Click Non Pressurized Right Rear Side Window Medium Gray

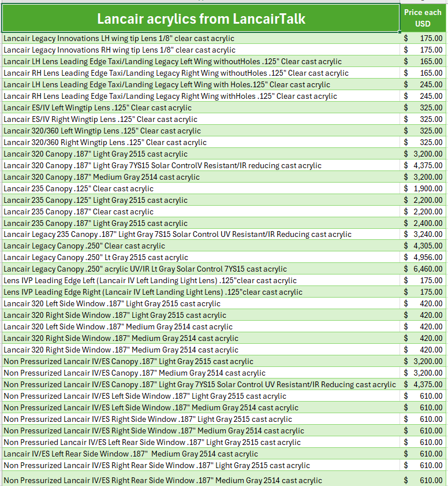coord(163,480)
